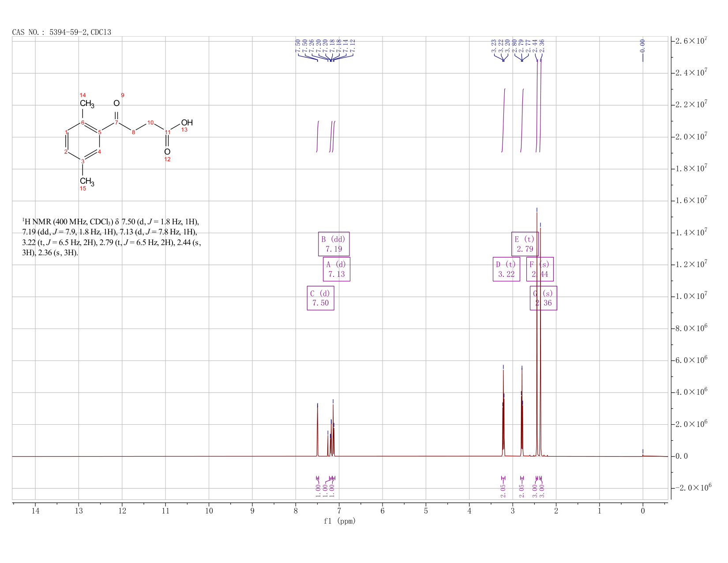Image resolution: width=728 pixels, height=563 pixels.
Task: Click the 2.05 integral value near 3.22 ppm
Action: (x=503, y=490)
